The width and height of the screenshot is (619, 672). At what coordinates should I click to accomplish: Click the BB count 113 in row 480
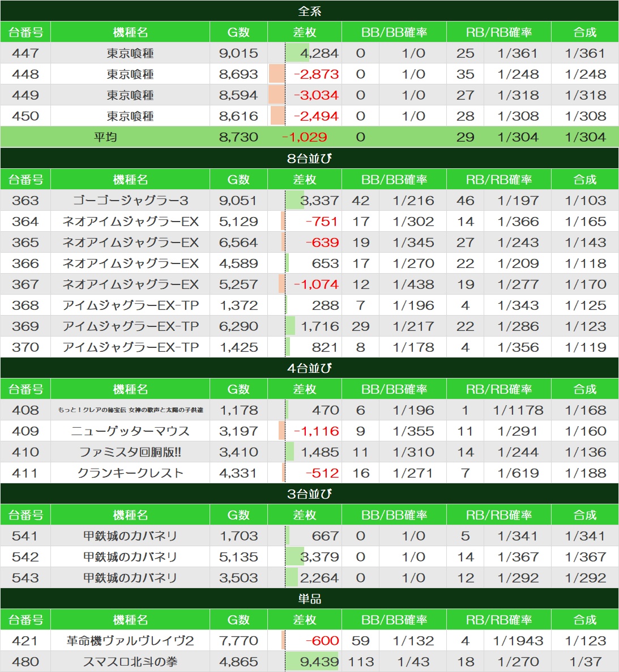[361, 662]
